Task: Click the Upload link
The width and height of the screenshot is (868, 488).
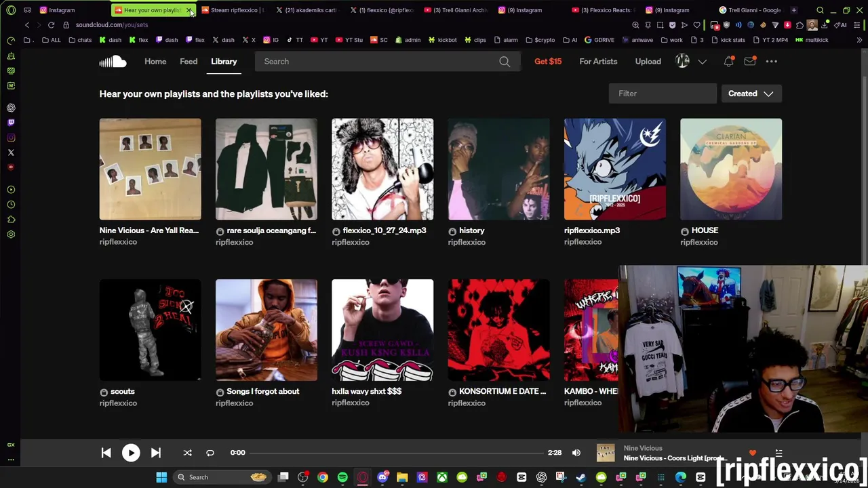Action: [x=648, y=62]
